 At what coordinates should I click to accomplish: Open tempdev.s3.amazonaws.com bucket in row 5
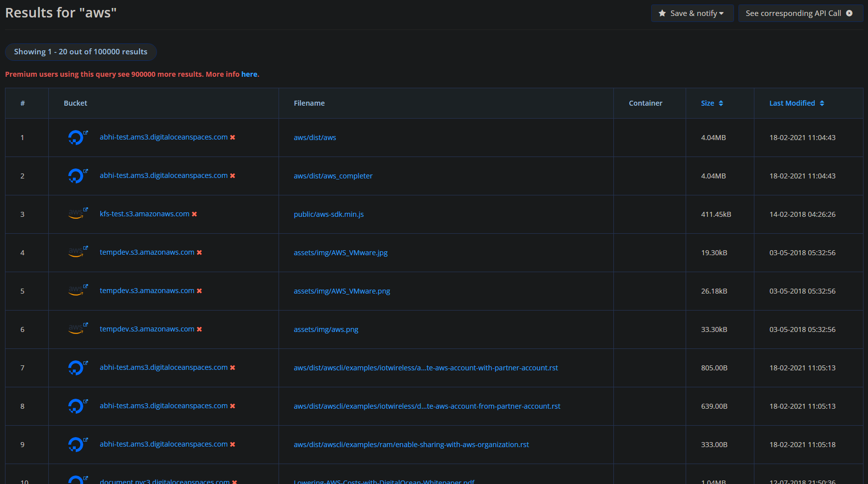coord(147,291)
